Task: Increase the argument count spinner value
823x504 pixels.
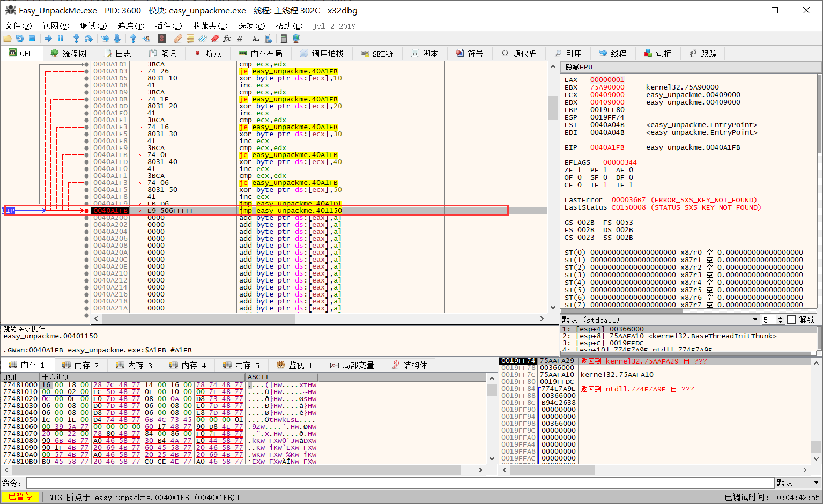Action: [781, 317]
